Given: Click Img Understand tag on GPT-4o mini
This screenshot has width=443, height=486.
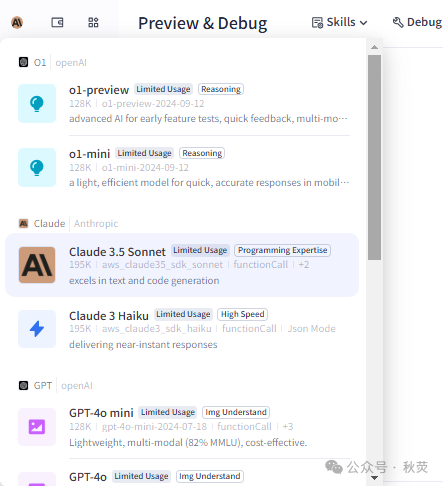Looking at the screenshot, I should point(236,412).
